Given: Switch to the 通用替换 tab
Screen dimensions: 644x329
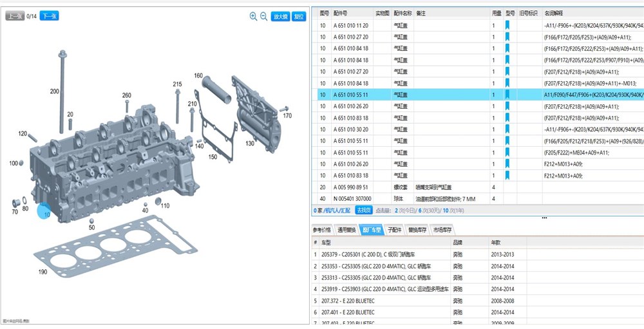Looking at the screenshot, I should pos(346,230).
